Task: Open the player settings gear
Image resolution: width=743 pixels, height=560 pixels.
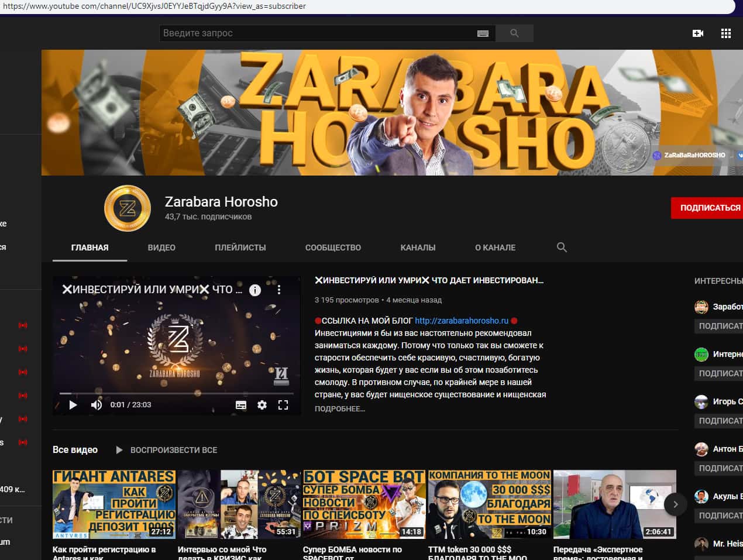Action: point(262,405)
